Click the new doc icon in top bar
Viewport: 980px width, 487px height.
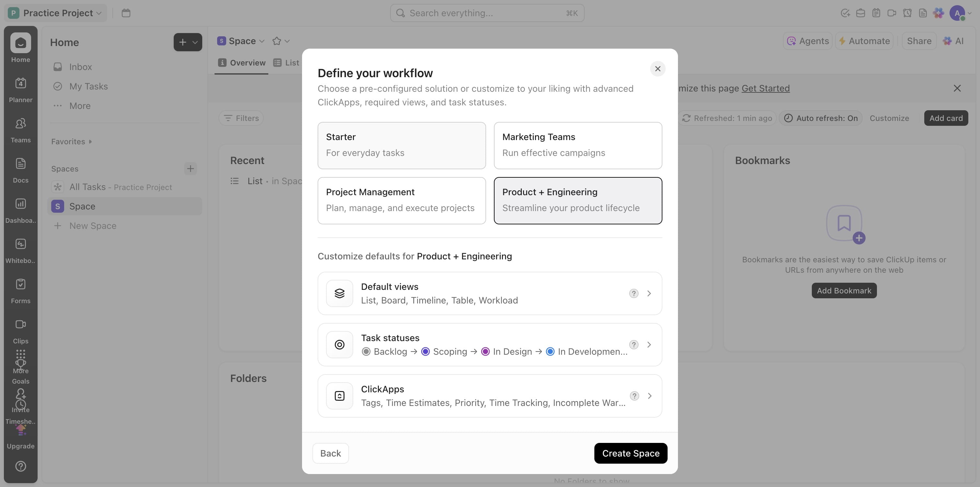click(x=923, y=13)
